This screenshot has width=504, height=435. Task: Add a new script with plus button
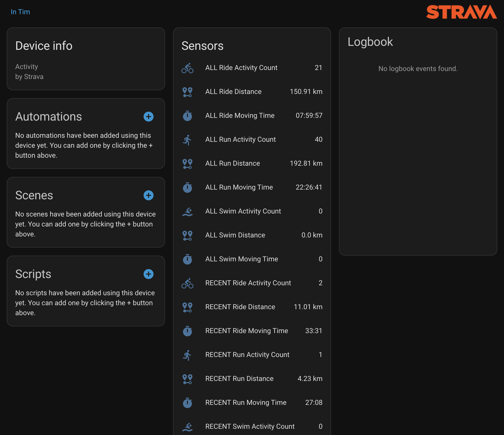pos(148,274)
